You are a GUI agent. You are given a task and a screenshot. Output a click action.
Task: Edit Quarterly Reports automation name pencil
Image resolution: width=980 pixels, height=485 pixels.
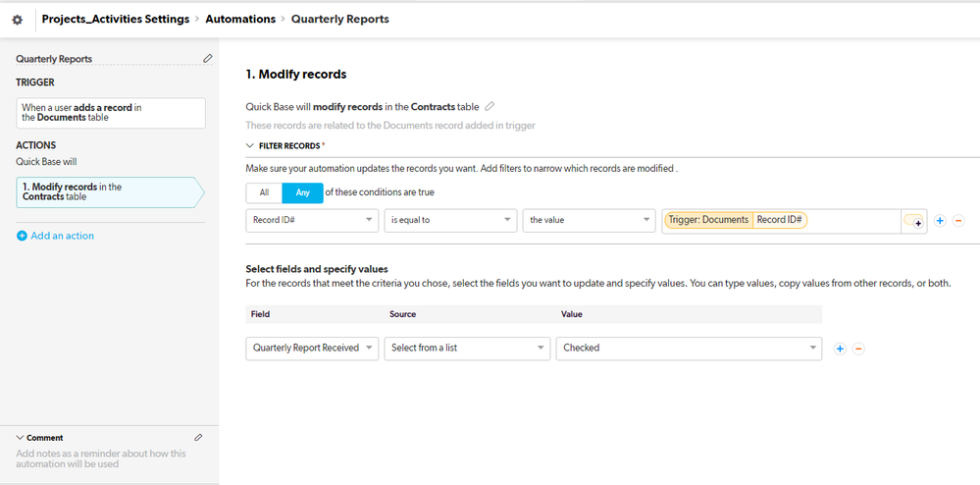208,58
